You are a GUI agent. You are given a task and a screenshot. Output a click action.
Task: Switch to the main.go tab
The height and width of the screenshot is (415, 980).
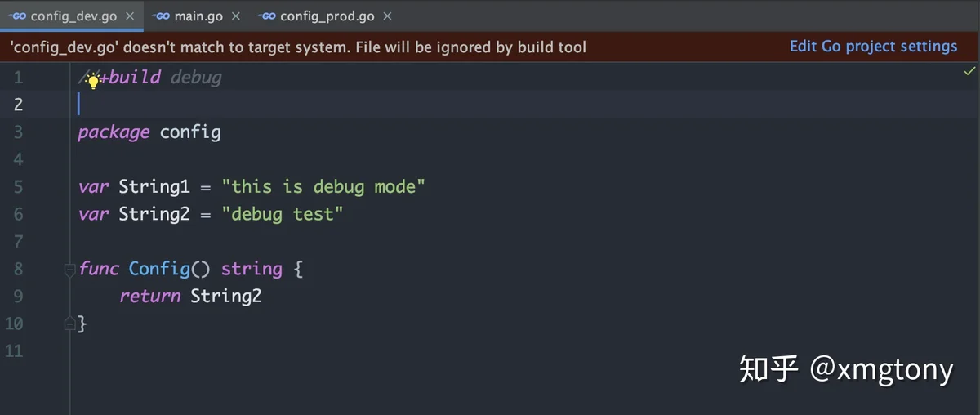point(197,16)
